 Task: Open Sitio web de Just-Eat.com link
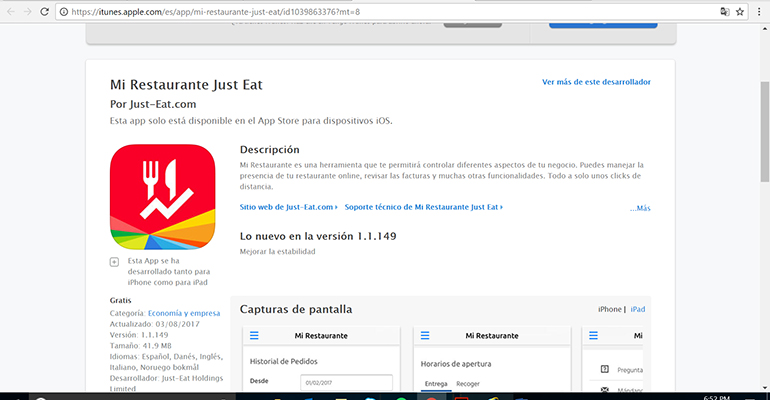pos(288,207)
